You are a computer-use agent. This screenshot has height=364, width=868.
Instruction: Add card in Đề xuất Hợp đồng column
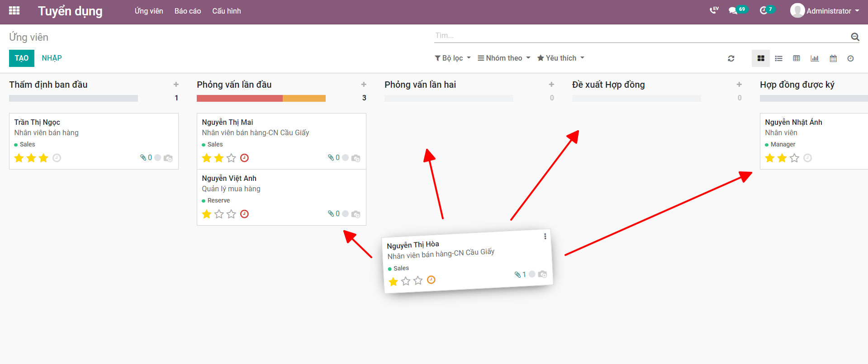tap(739, 85)
